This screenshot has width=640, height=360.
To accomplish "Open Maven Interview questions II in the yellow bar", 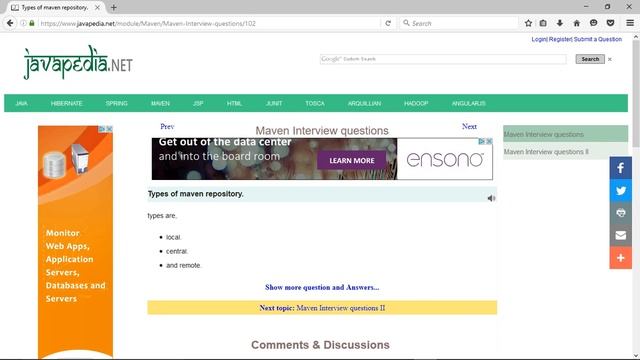I will [x=341, y=308].
